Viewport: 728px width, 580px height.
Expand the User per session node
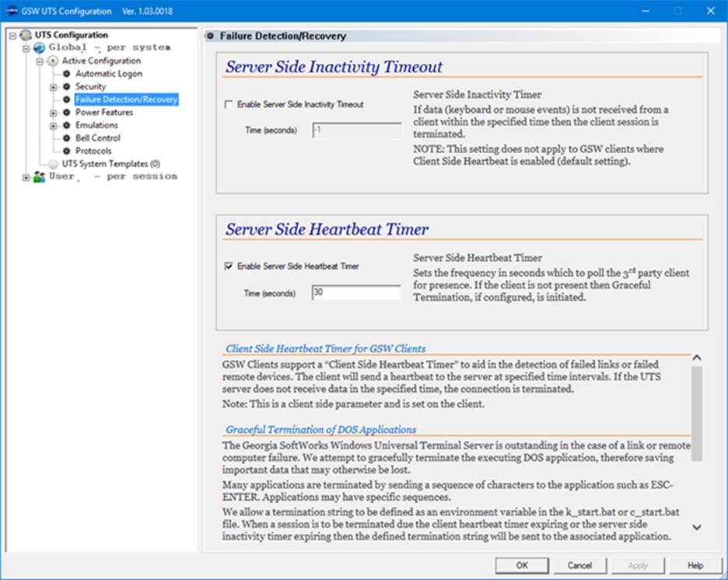(26, 177)
